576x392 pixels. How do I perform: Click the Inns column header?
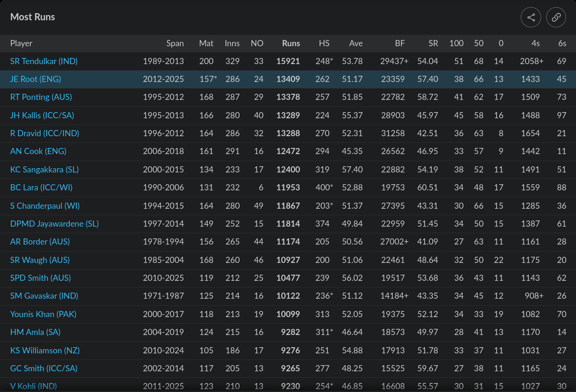click(232, 43)
